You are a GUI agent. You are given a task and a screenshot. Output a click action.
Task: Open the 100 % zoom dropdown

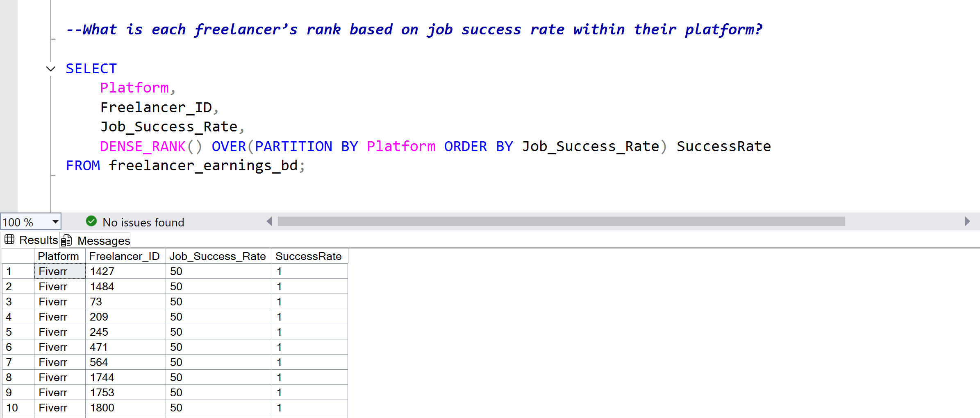coord(55,222)
